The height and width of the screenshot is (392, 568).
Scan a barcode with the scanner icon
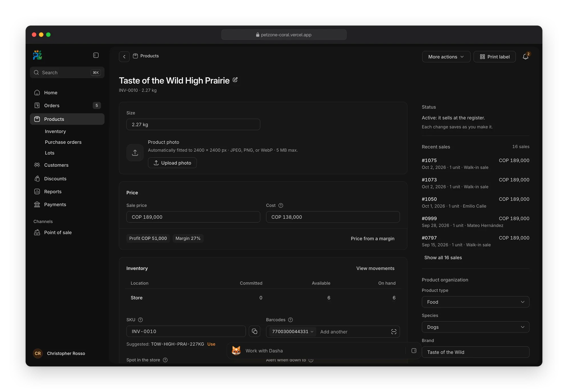(x=394, y=332)
